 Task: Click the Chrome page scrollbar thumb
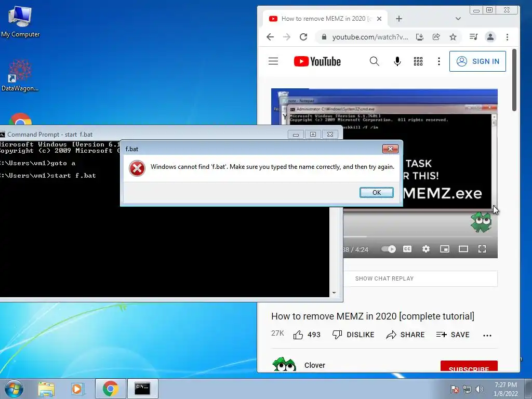click(x=514, y=79)
